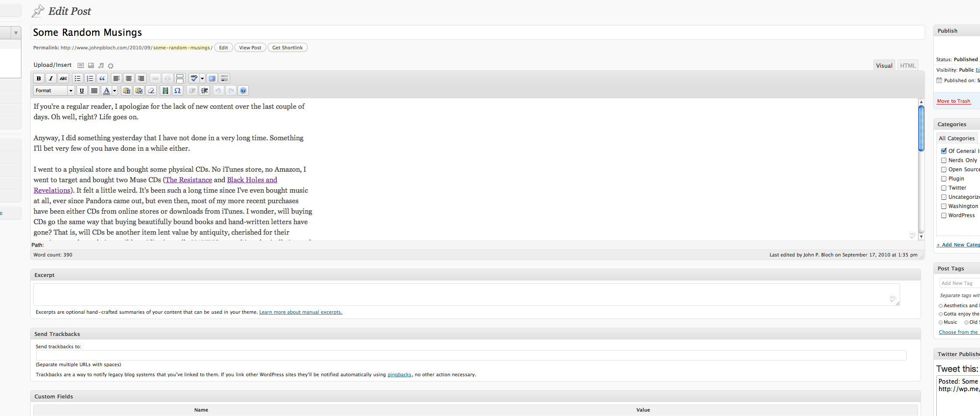Move the post to Trash
980x416 pixels.
953,101
